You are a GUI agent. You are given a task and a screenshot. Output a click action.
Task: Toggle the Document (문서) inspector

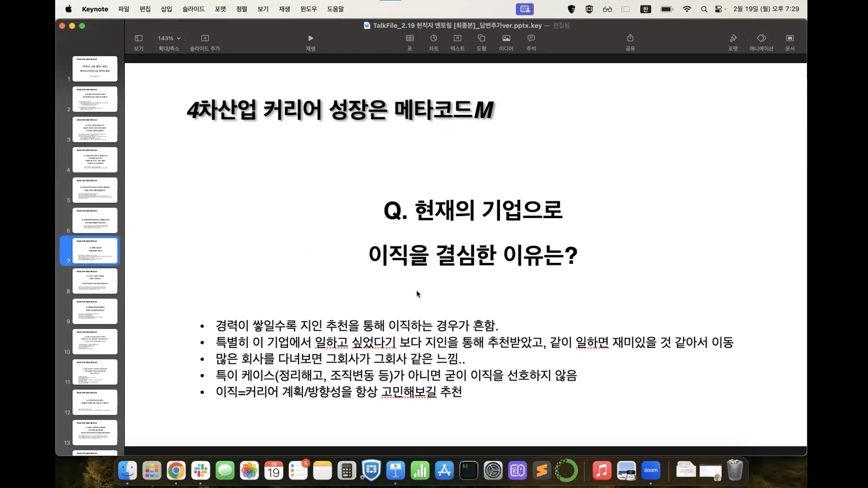coord(790,38)
